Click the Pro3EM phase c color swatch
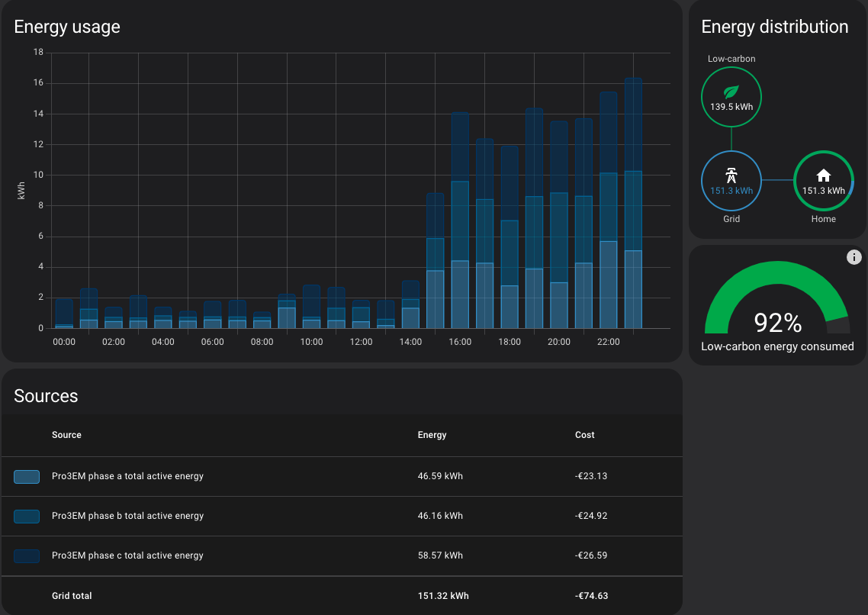The image size is (868, 615). pos(27,556)
